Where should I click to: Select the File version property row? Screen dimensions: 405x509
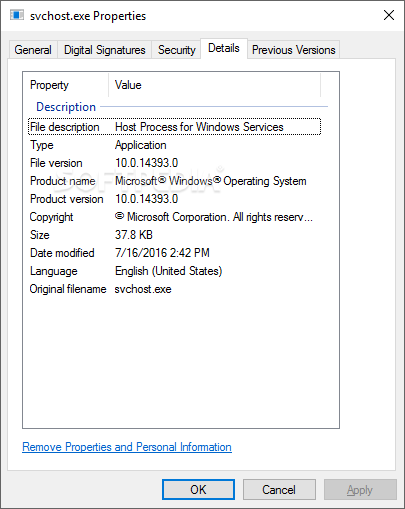click(x=174, y=163)
